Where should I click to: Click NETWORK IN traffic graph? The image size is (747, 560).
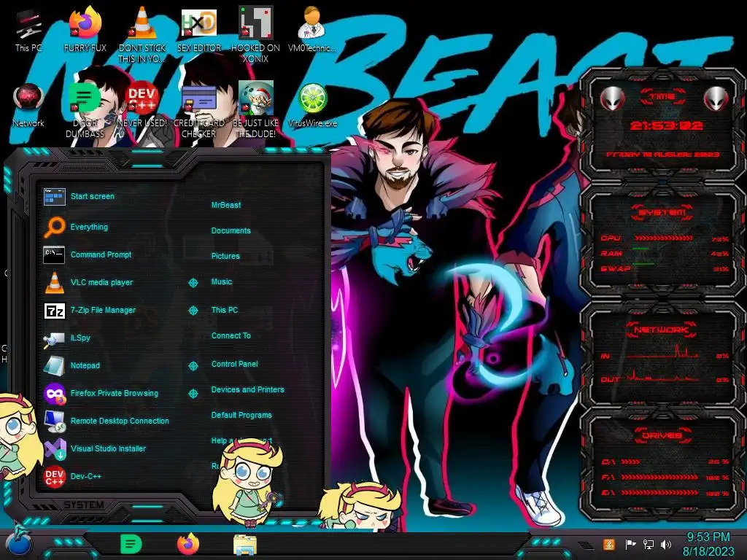[x=662, y=351]
